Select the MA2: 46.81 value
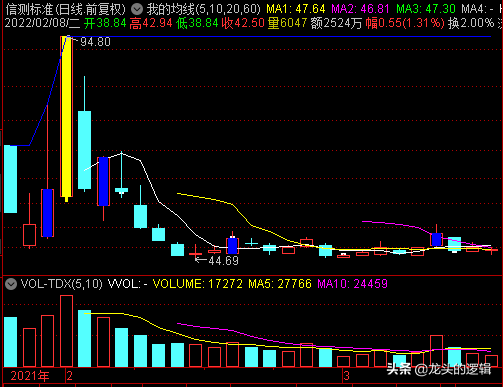 pyautogui.click(x=360, y=9)
